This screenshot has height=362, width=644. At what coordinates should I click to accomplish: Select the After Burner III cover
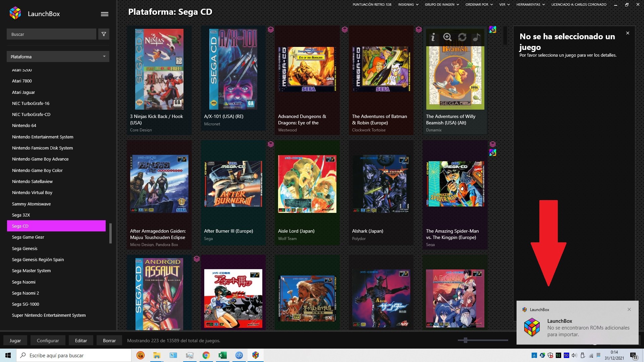click(x=233, y=184)
